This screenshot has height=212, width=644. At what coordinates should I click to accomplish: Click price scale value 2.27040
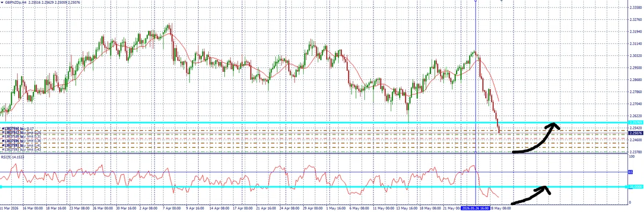(x=635, y=104)
